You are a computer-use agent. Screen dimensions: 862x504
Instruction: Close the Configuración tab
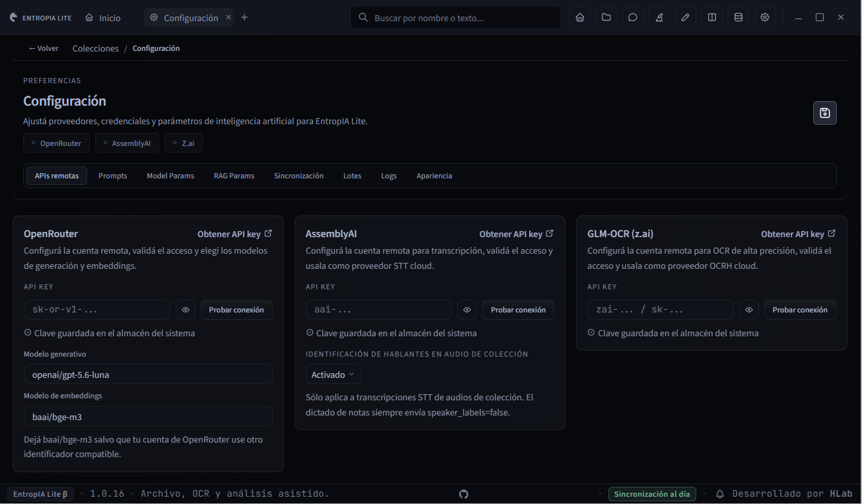(x=229, y=18)
